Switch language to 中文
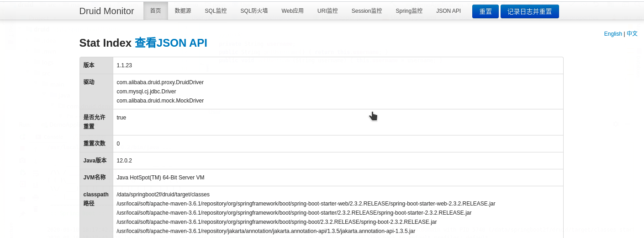Viewport: 644px width, 238px height. 632,34
